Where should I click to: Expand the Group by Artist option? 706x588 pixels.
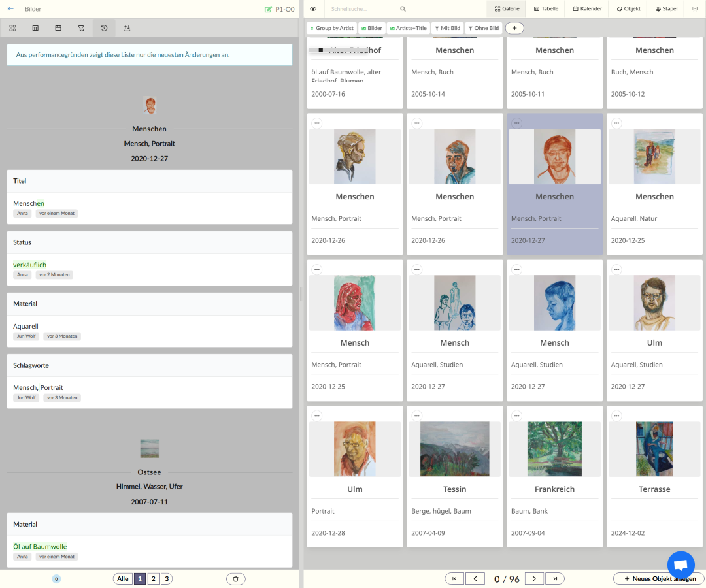(x=331, y=28)
